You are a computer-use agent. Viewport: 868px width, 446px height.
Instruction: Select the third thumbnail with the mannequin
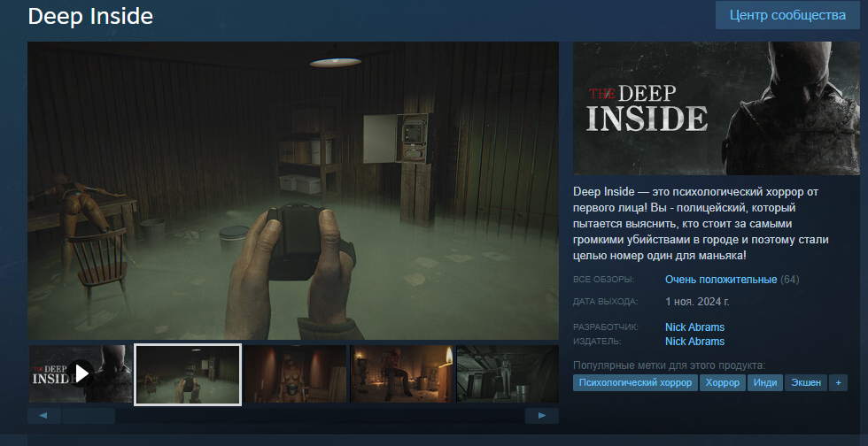click(295, 374)
